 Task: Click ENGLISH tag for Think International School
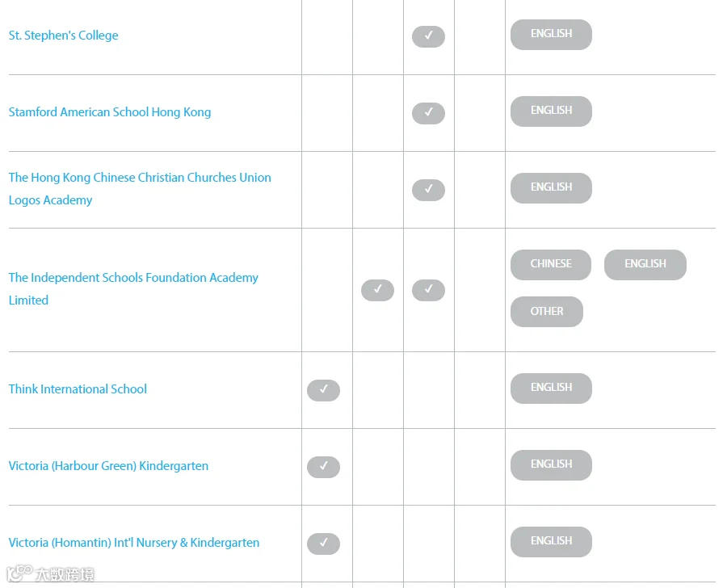tap(551, 388)
